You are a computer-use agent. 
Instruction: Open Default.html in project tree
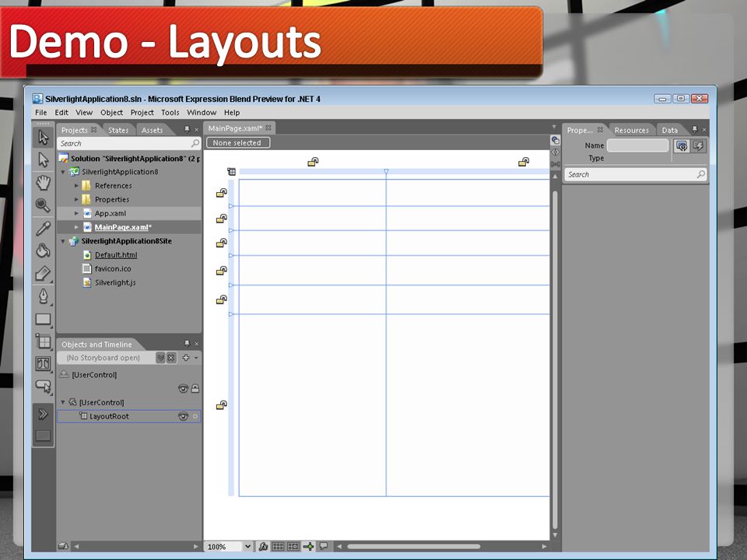coord(116,255)
